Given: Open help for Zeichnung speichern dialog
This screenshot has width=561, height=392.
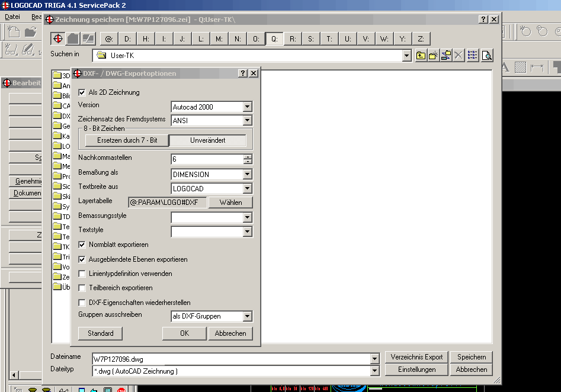Looking at the screenshot, I should click(483, 20).
